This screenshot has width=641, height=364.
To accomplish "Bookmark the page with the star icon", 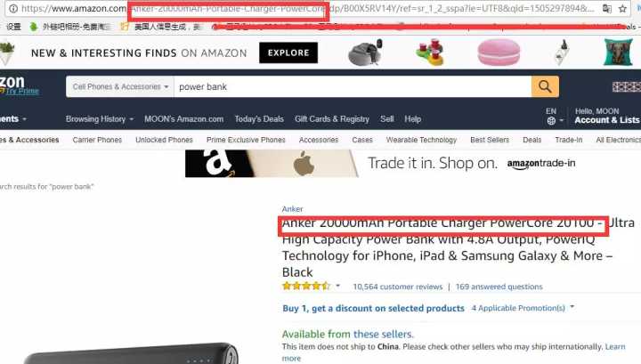I will click(622, 8).
